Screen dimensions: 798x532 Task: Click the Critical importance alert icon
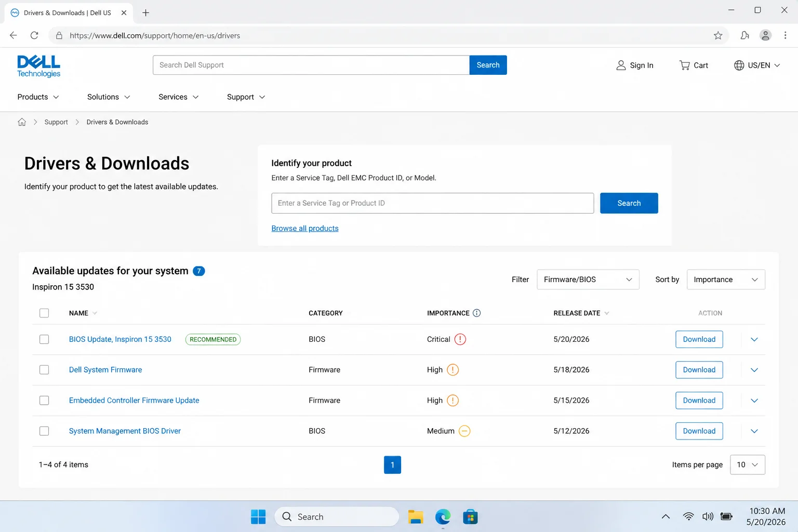(x=460, y=339)
